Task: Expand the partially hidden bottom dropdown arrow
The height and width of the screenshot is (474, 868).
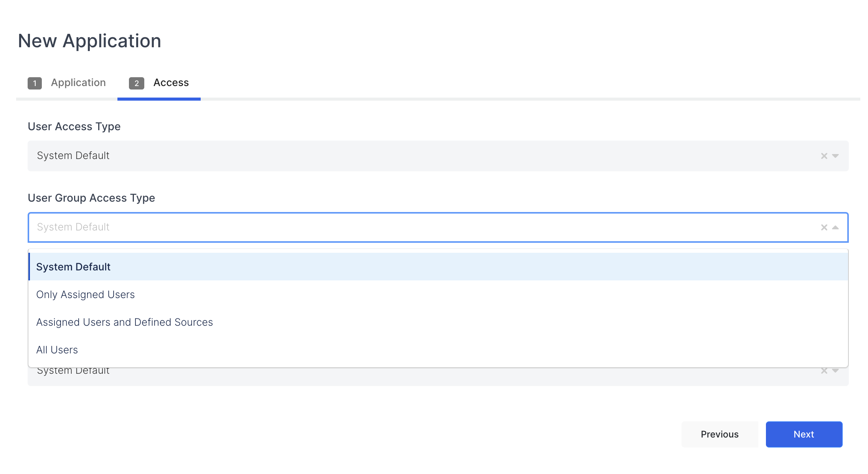Action: click(835, 371)
